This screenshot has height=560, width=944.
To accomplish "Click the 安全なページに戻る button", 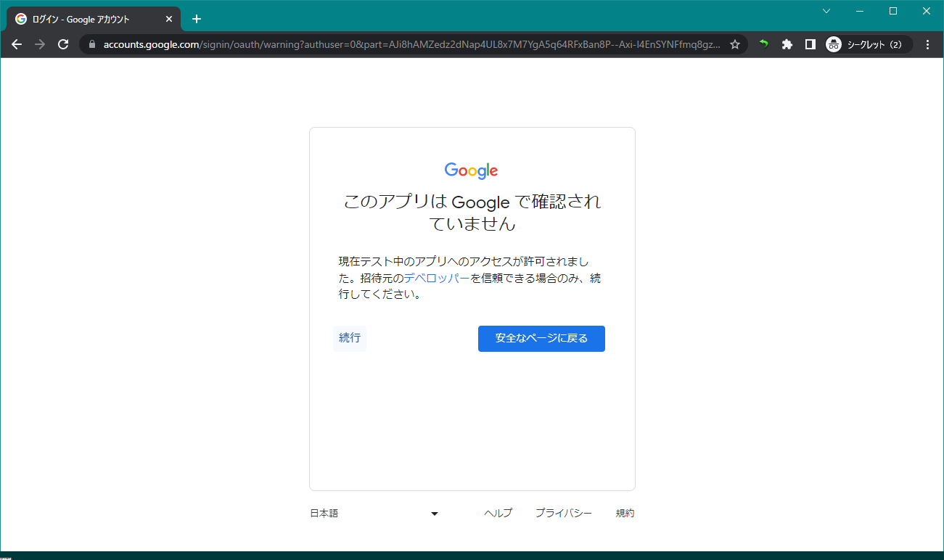I will 541,339.
